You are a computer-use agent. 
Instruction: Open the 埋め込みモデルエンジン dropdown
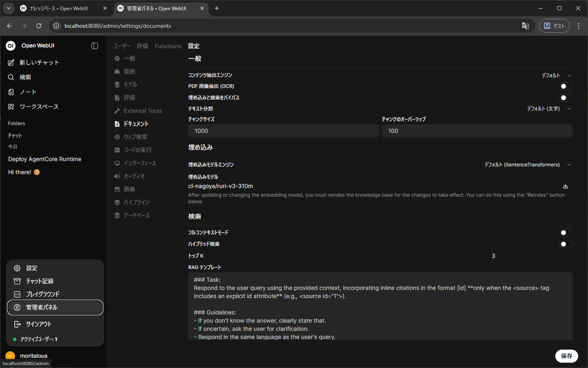click(528, 165)
